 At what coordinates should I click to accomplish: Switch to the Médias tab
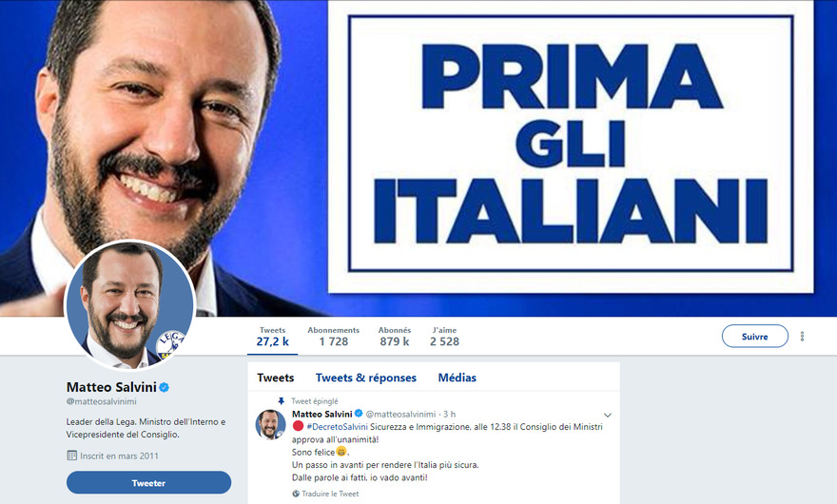tap(457, 378)
